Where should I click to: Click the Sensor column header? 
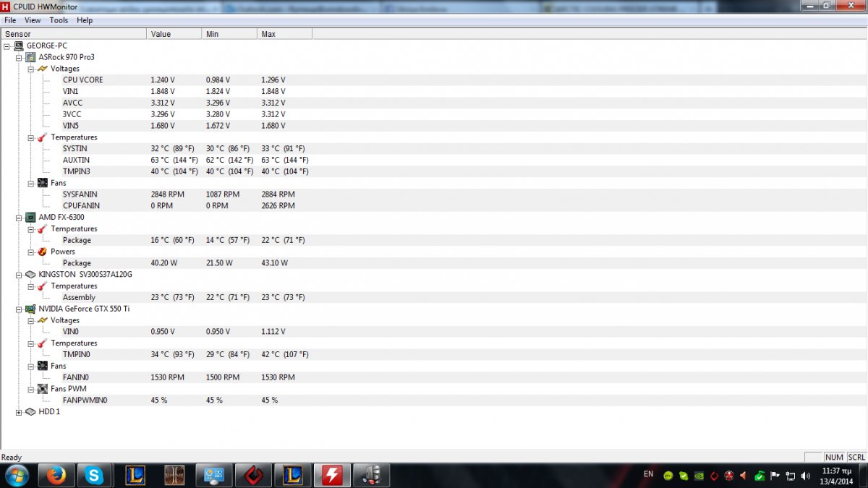[x=74, y=34]
